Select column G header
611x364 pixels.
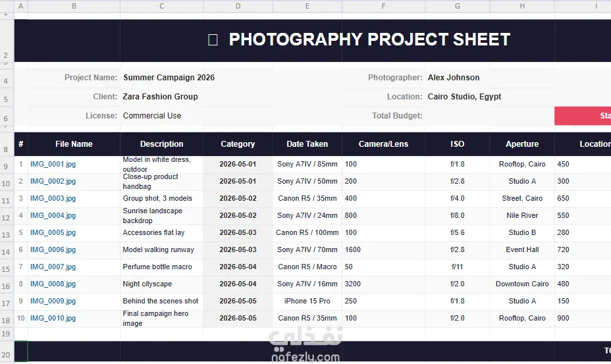click(x=457, y=6)
